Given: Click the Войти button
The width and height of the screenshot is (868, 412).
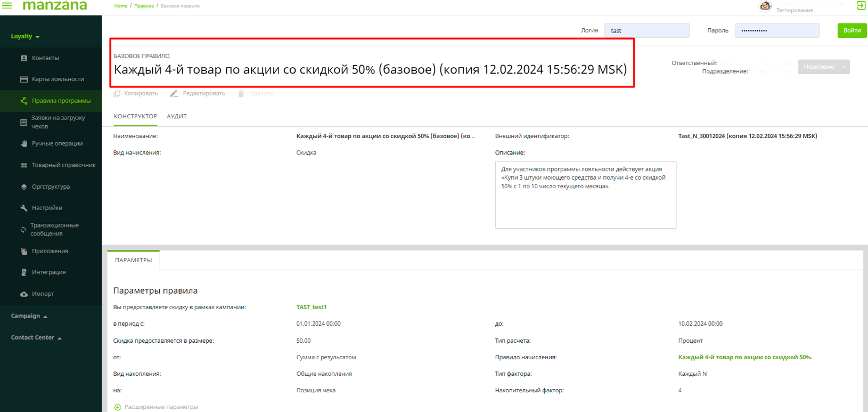Looking at the screenshot, I should click(851, 30).
